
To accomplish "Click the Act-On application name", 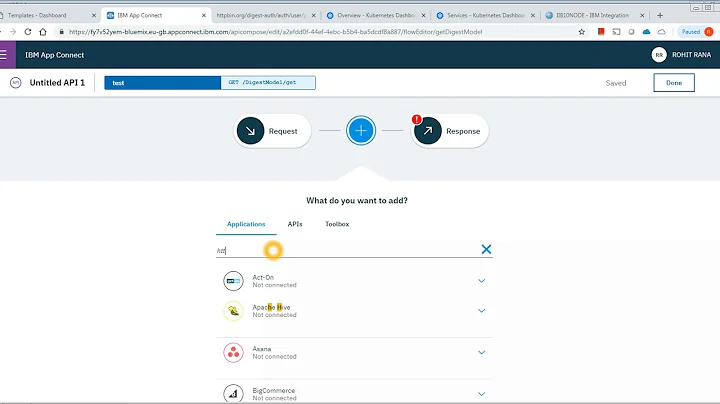I will pyautogui.click(x=263, y=277).
